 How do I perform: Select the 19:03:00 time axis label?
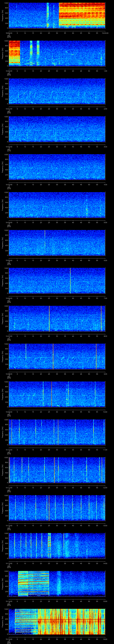click(9, 184)
